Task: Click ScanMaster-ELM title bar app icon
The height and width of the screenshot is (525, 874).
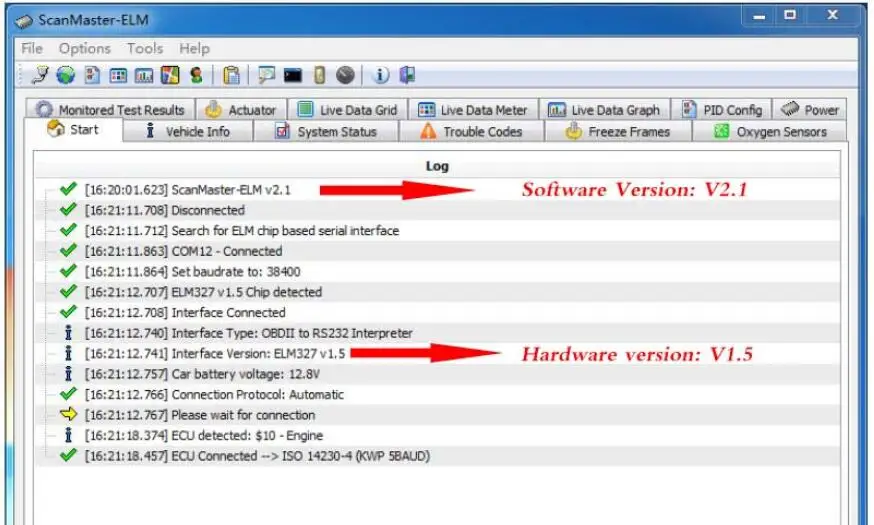Action: click(24, 21)
